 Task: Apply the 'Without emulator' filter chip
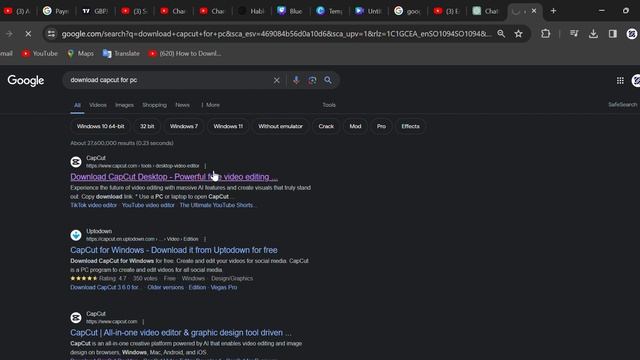(280, 127)
